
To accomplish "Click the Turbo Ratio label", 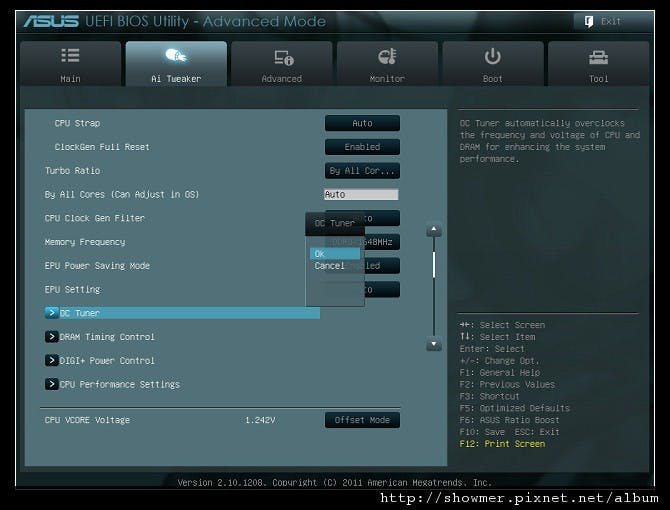I will 73,171.
